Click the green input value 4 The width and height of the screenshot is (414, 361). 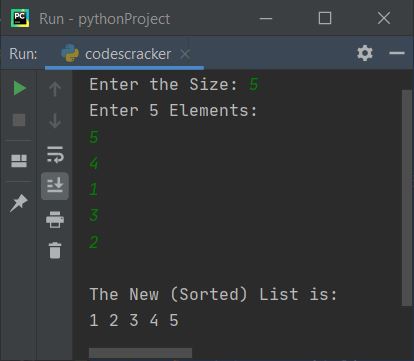click(x=94, y=163)
